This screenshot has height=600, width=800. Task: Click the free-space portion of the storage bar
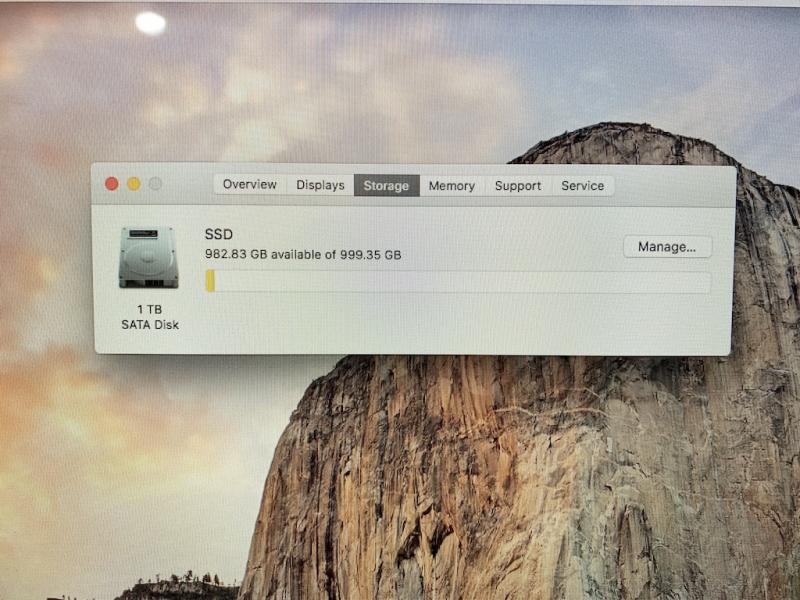pos(463,282)
